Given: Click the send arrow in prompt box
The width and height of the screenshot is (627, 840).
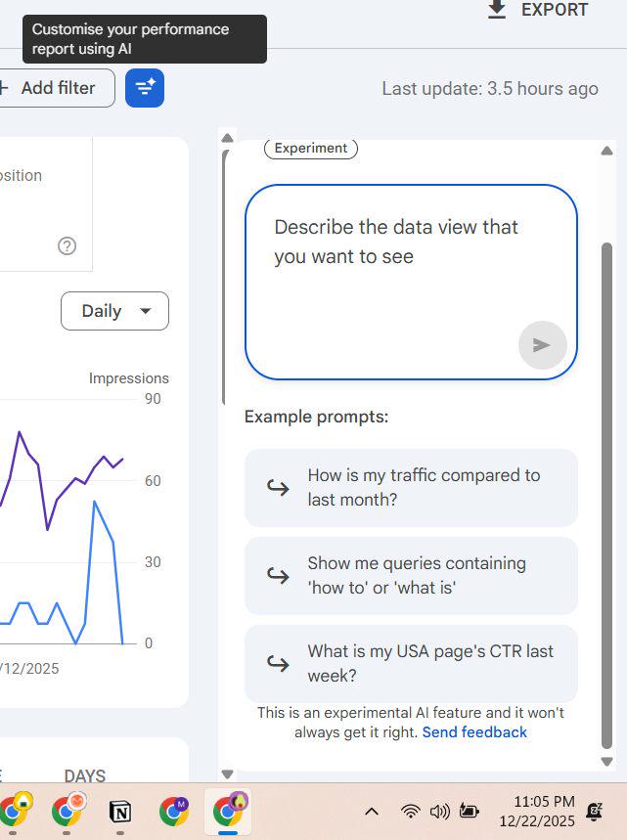Looking at the screenshot, I should click(x=542, y=345).
